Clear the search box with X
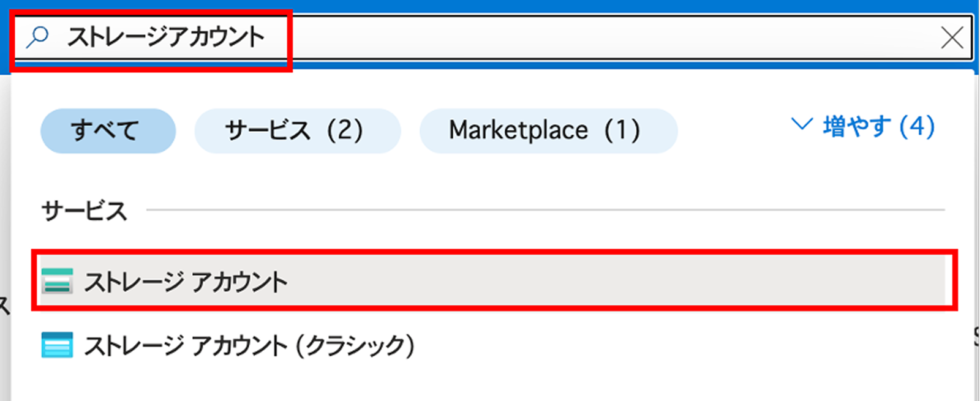 [952, 39]
